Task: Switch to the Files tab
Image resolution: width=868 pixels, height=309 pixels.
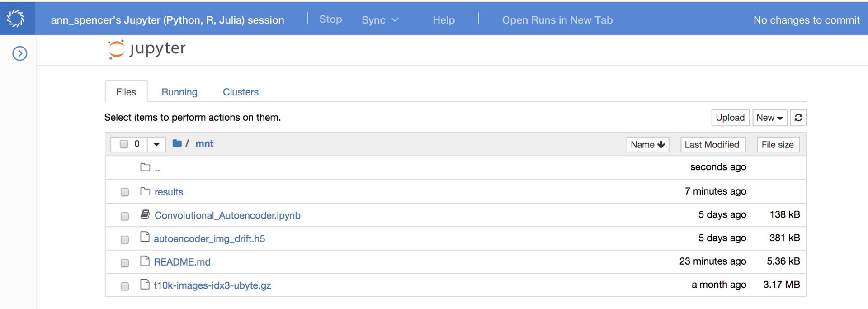Action: pyautogui.click(x=126, y=92)
